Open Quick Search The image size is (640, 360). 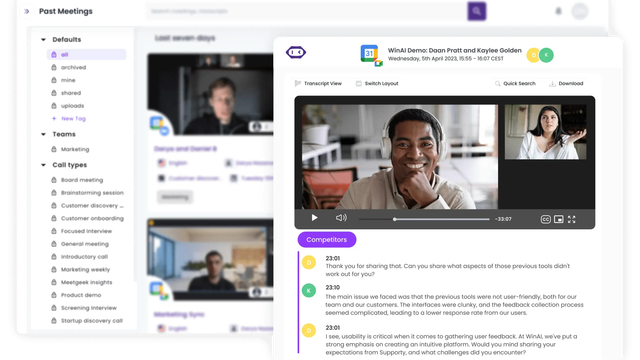[x=515, y=83]
